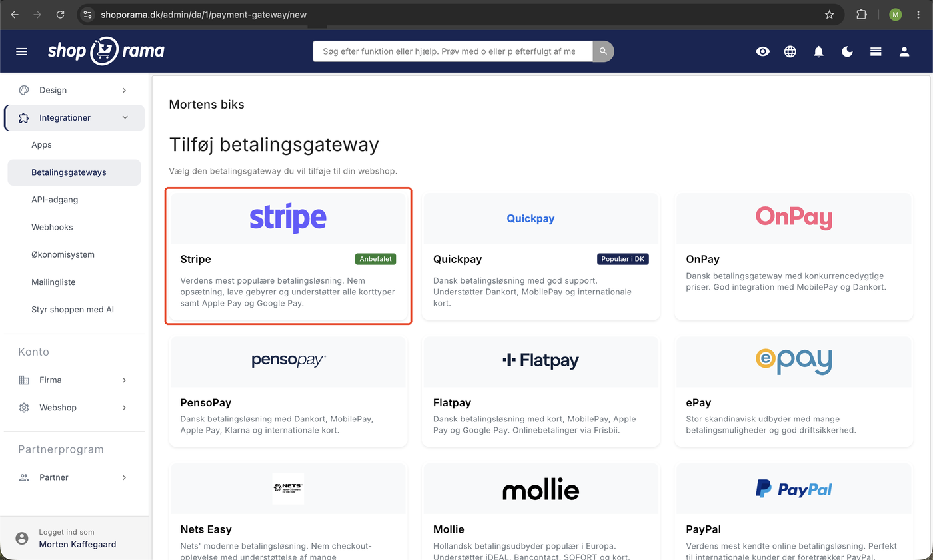Reload the browser page
933x560 pixels.
click(61, 14)
